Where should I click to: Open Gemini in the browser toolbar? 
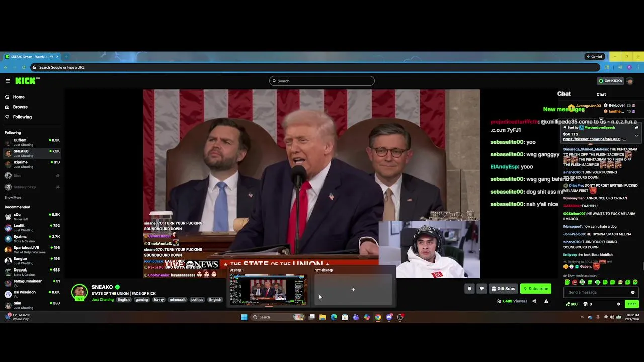click(594, 57)
